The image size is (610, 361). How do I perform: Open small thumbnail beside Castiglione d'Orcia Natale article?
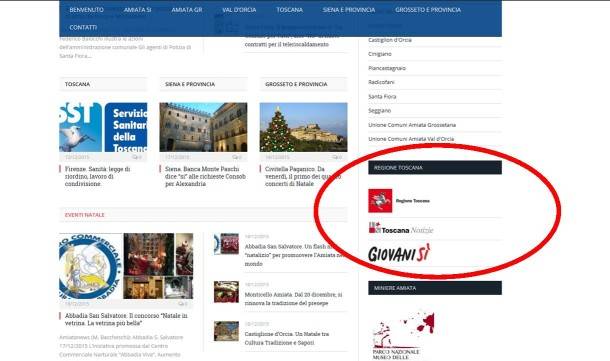[x=226, y=331]
